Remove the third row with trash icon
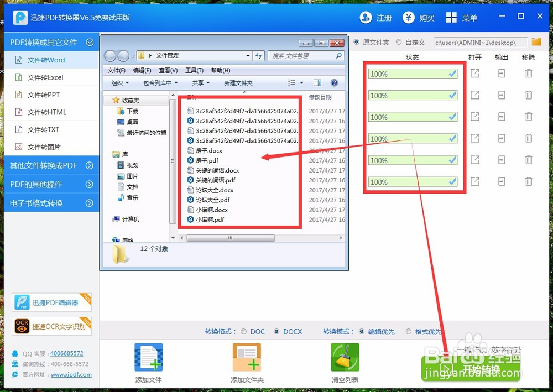The height and width of the screenshot is (392, 553). (529, 117)
